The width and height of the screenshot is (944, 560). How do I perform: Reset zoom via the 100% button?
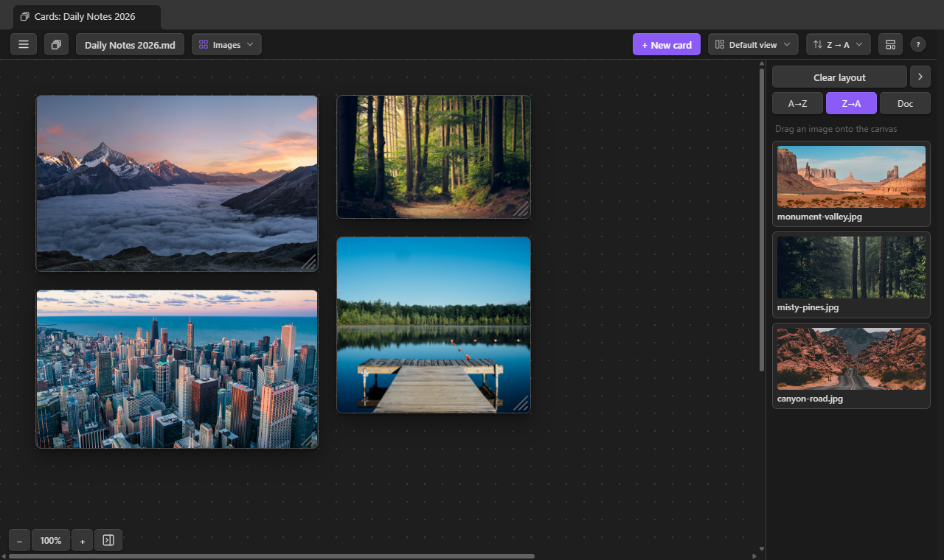coord(51,541)
